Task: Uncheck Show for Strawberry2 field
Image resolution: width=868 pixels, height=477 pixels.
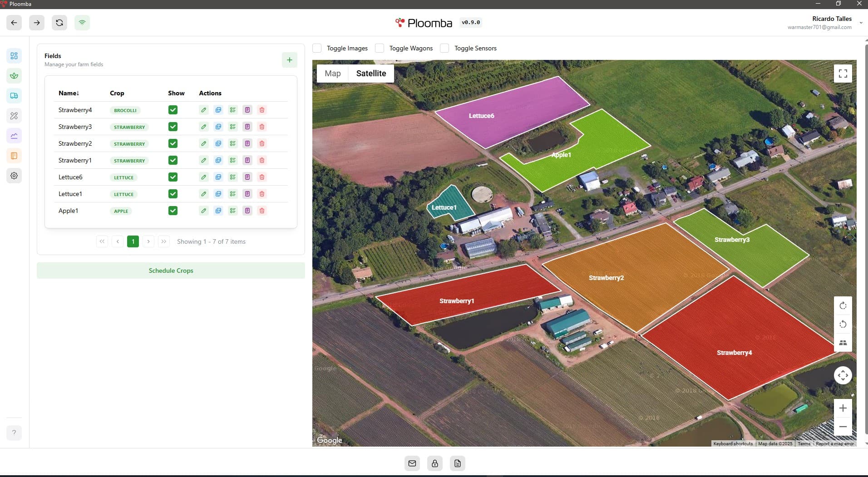Action: [173, 143]
